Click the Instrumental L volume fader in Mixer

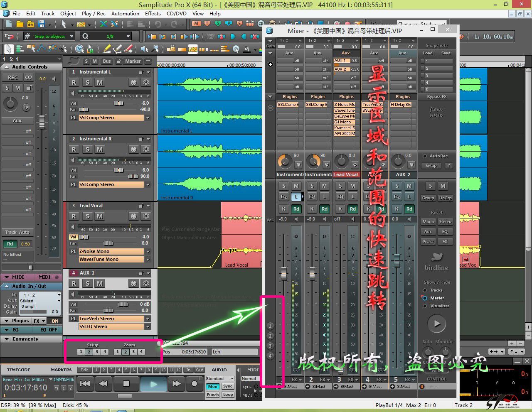284,273
